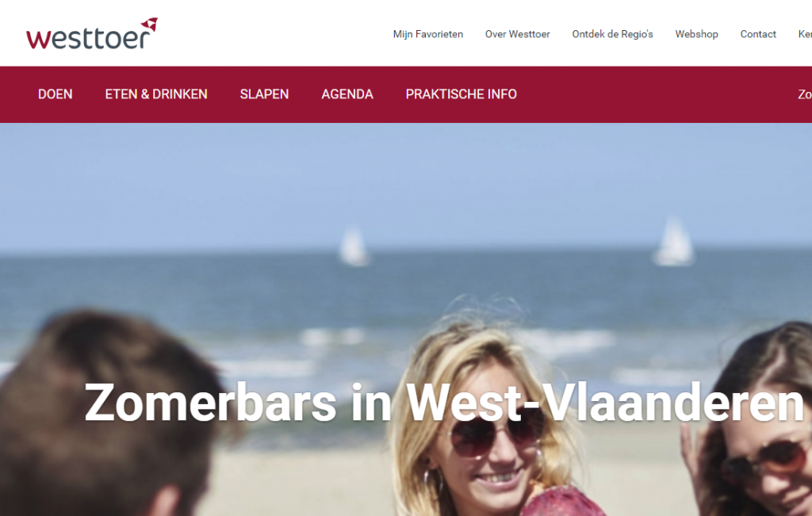Click the red kite emblem above the logo
This screenshot has width=812, height=516.
(150, 24)
